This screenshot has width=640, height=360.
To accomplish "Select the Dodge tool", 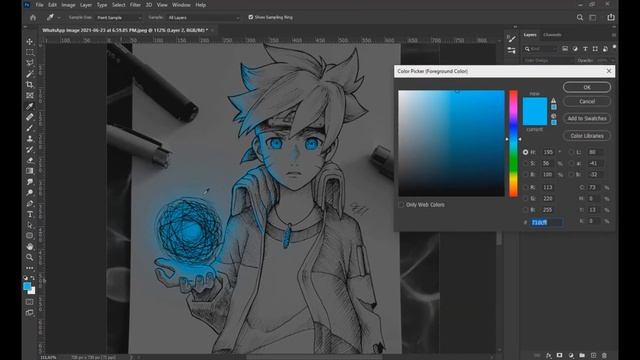I will (x=30, y=192).
